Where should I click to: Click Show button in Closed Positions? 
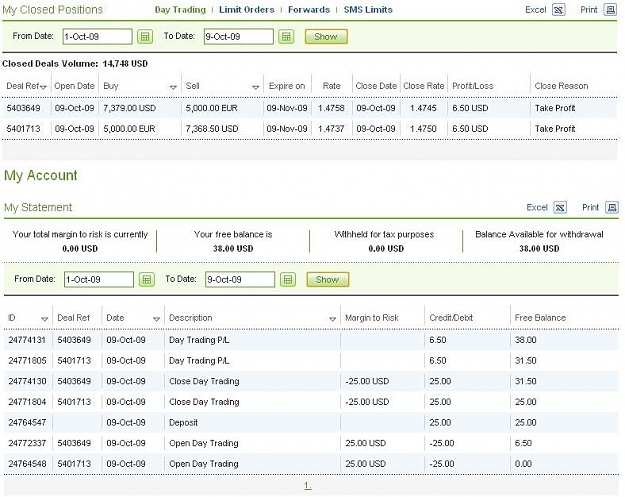[326, 37]
